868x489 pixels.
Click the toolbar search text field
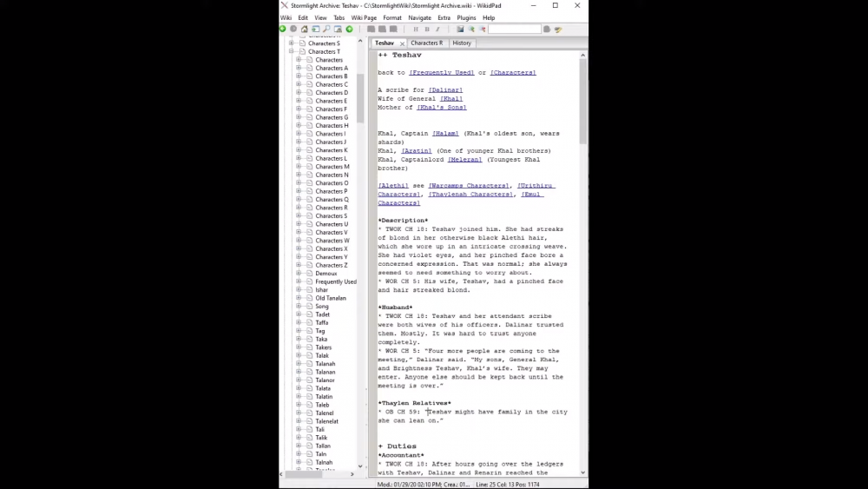(x=514, y=29)
